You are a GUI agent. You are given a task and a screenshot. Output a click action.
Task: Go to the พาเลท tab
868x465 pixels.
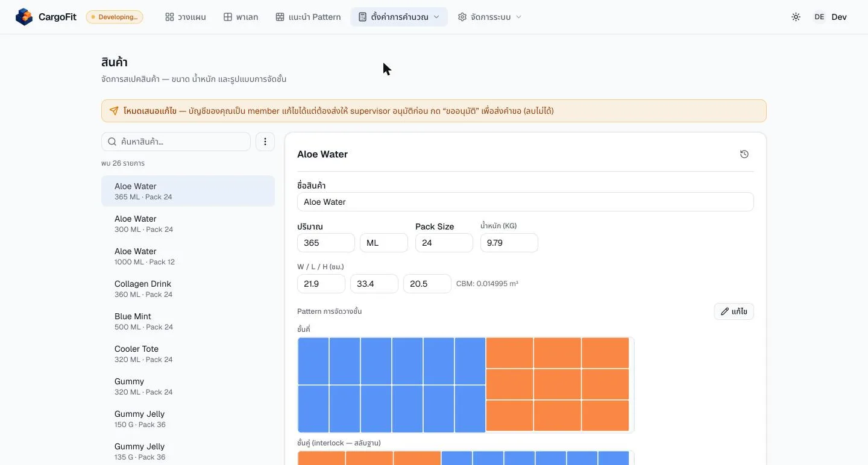pos(241,17)
